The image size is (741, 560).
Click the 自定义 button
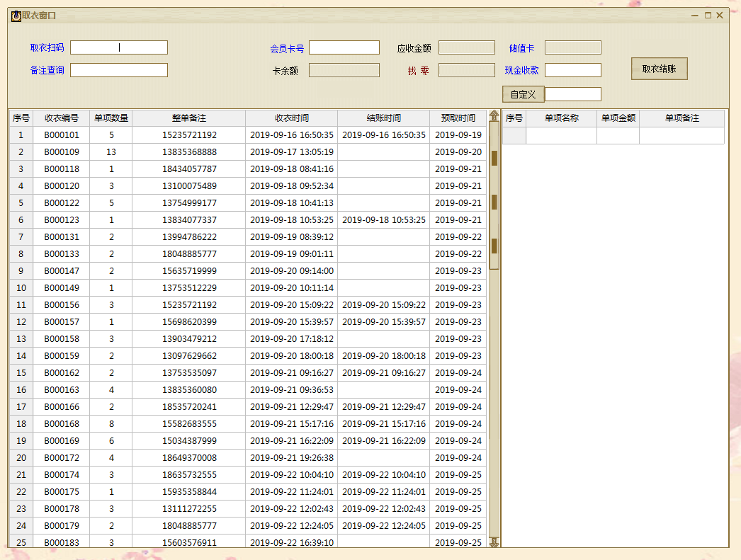tap(523, 94)
